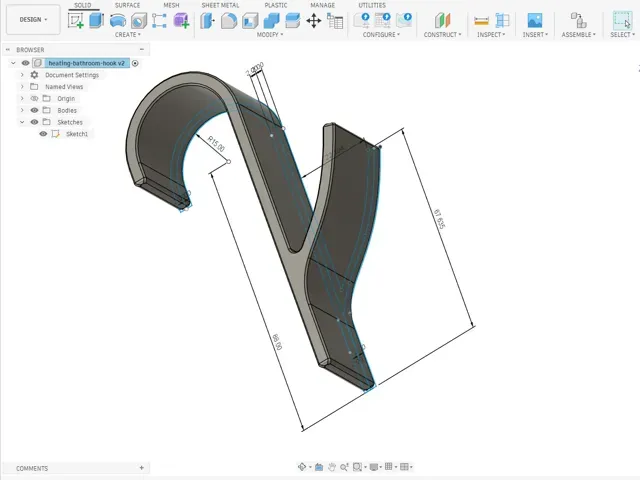Click the Orbit navigation icon
This screenshot has width=640, height=480.
point(302,467)
